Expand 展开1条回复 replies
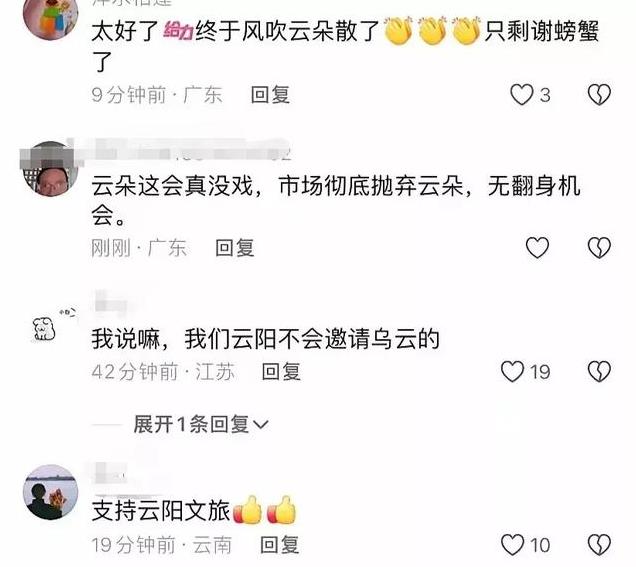636x567 pixels. coord(201,425)
